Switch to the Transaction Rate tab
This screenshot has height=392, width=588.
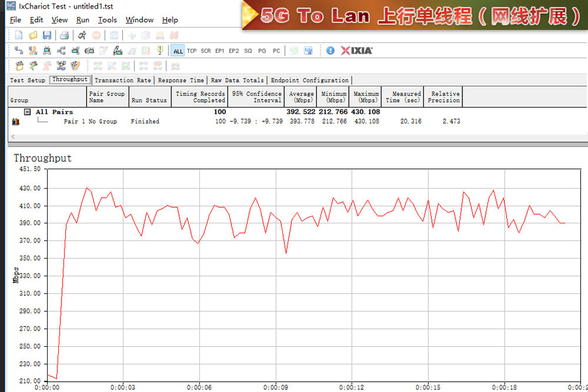[123, 80]
